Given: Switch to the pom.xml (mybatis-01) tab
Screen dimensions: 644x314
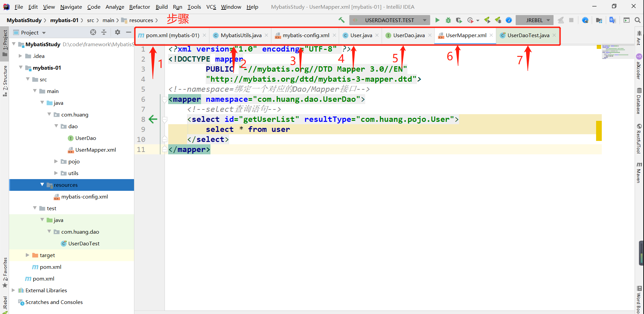Looking at the screenshot, I should pyautogui.click(x=172, y=35).
